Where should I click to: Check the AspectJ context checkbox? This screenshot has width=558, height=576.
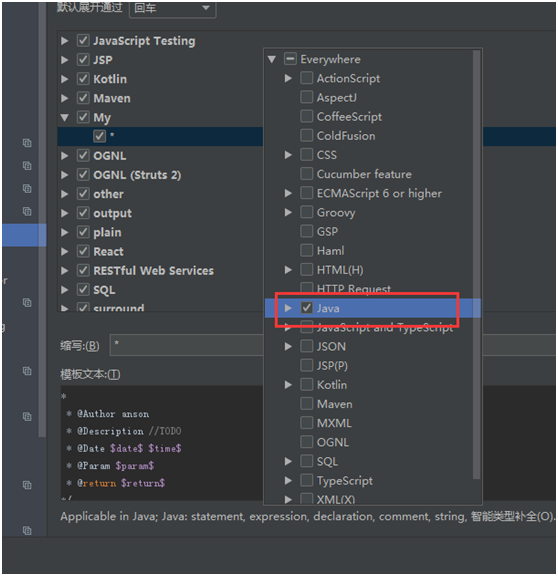(307, 97)
